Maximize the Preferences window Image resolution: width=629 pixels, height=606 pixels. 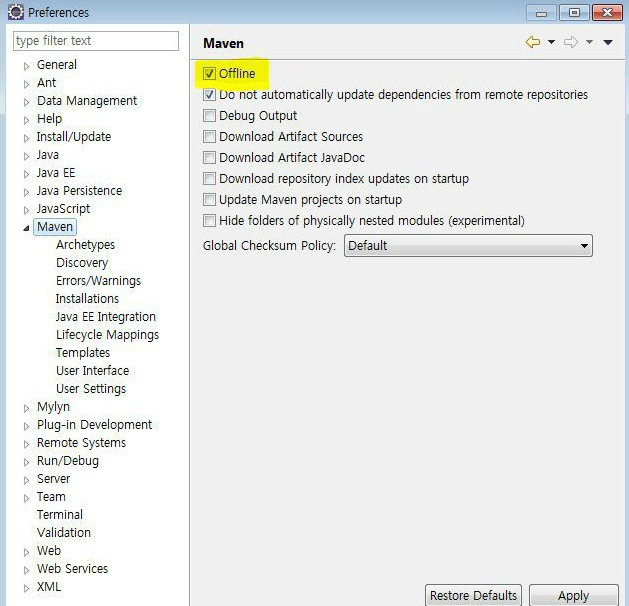pyautogui.click(x=574, y=13)
